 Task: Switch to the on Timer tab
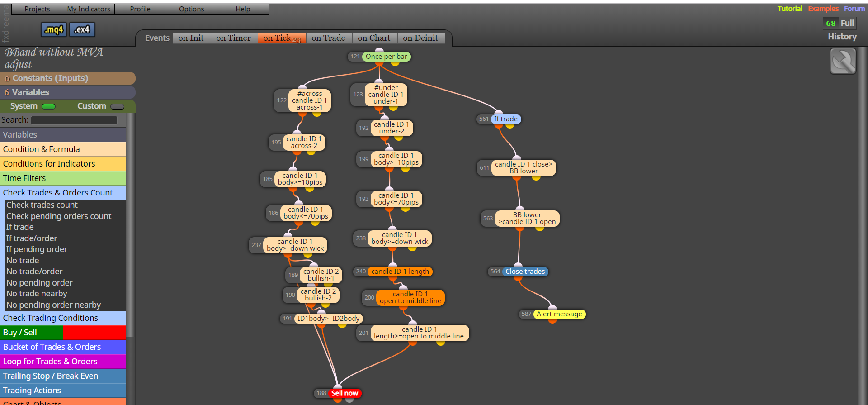click(233, 38)
